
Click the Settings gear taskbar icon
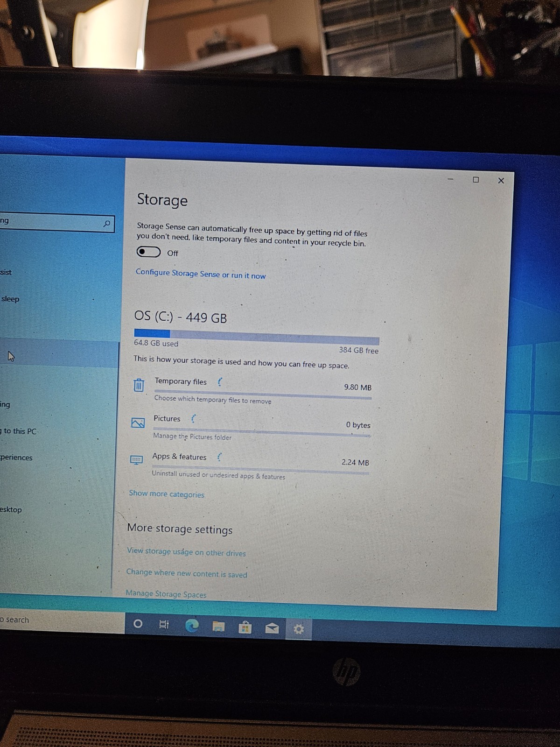click(299, 629)
